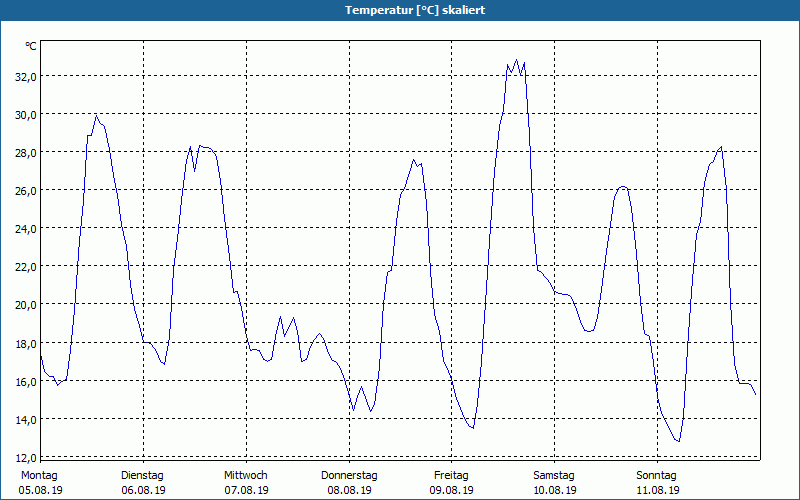The height and width of the screenshot is (500, 800).
Task: Click the date 09.08.19
Action: pos(452,490)
